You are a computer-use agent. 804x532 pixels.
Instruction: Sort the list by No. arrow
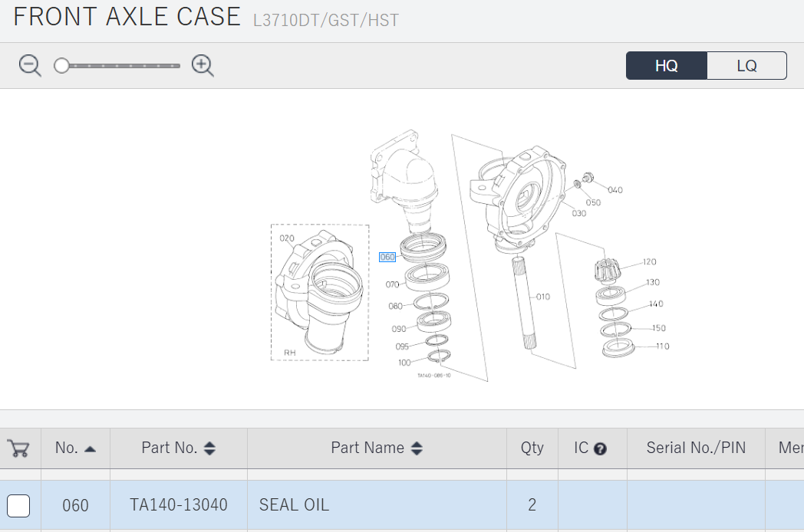pyautogui.click(x=91, y=449)
